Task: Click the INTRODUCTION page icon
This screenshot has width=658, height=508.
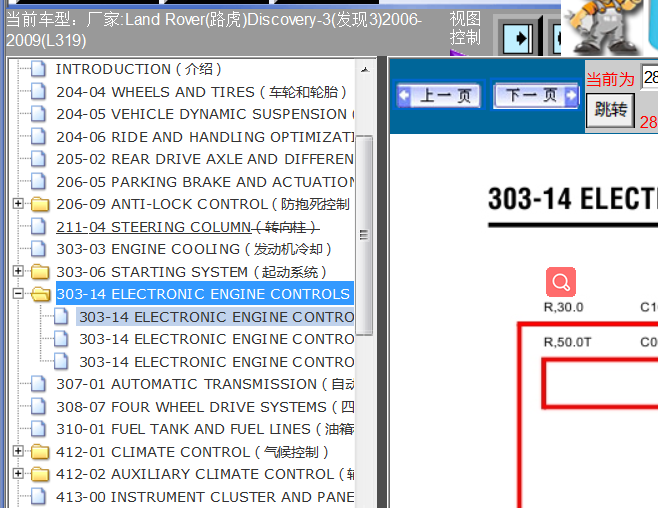Action: pyautogui.click(x=39, y=69)
